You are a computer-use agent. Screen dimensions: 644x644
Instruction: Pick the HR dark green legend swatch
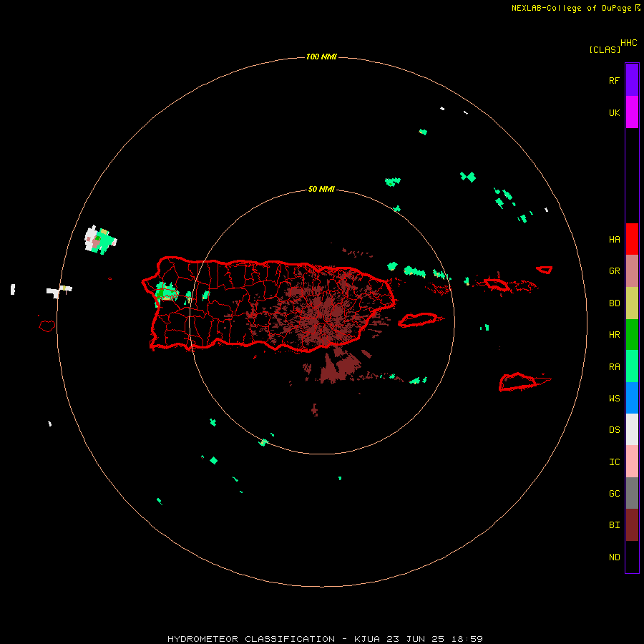(632, 334)
